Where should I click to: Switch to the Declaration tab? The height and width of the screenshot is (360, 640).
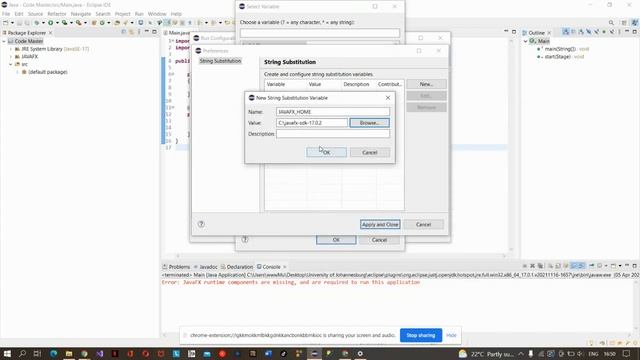pos(237,267)
